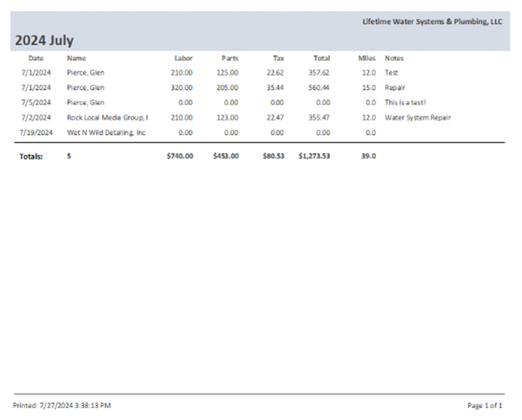This screenshot has height=420, width=522.
Task: Click the $740.00 labor total
Action: (180, 155)
